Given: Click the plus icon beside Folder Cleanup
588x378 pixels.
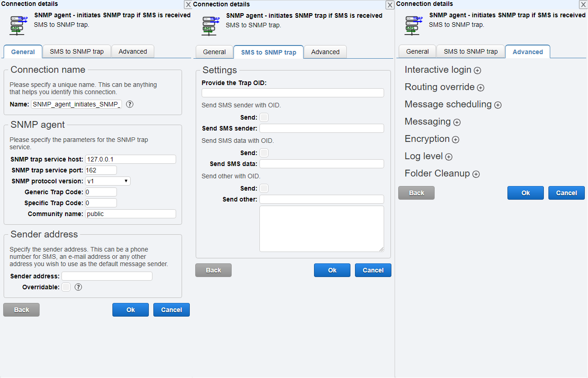Looking at the screenshot, I should coord(476,174).
